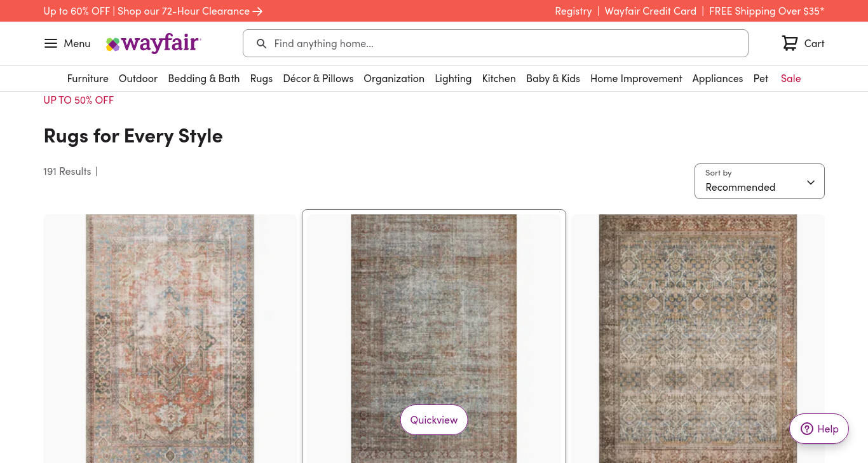The width and height of the screenshot is (868, 463).
Task: Open the Appliances category
Action: [717, 78]
